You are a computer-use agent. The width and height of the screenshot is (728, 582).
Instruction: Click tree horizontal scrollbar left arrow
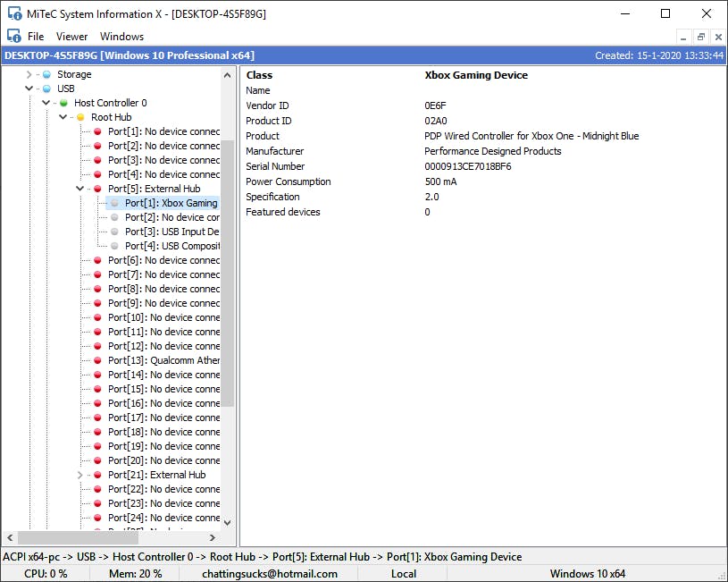click(x=10, y=538)
